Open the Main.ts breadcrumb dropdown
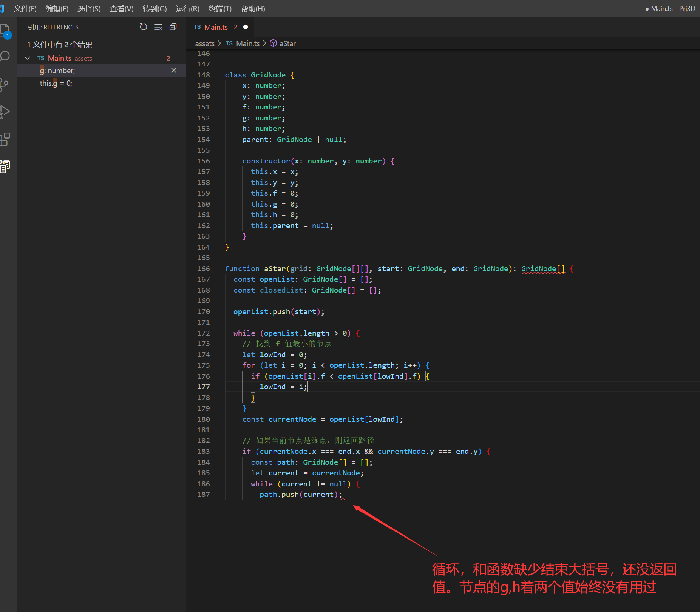 click(247, 43)
